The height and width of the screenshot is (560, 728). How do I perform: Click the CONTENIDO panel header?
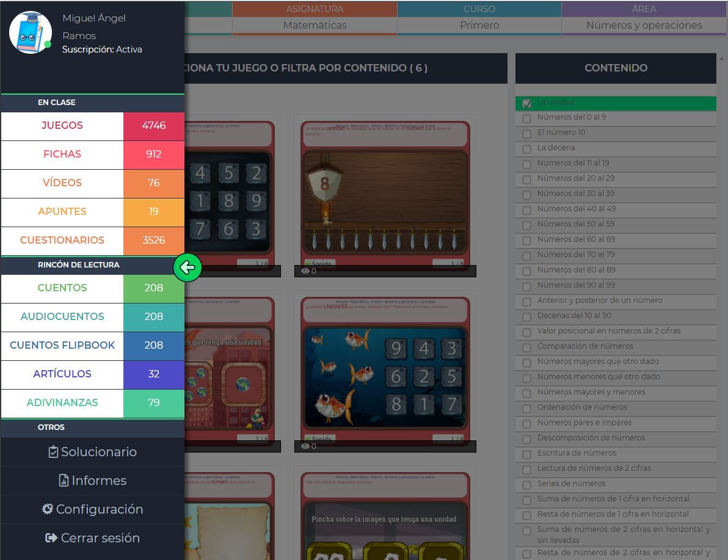click(616, 68)
